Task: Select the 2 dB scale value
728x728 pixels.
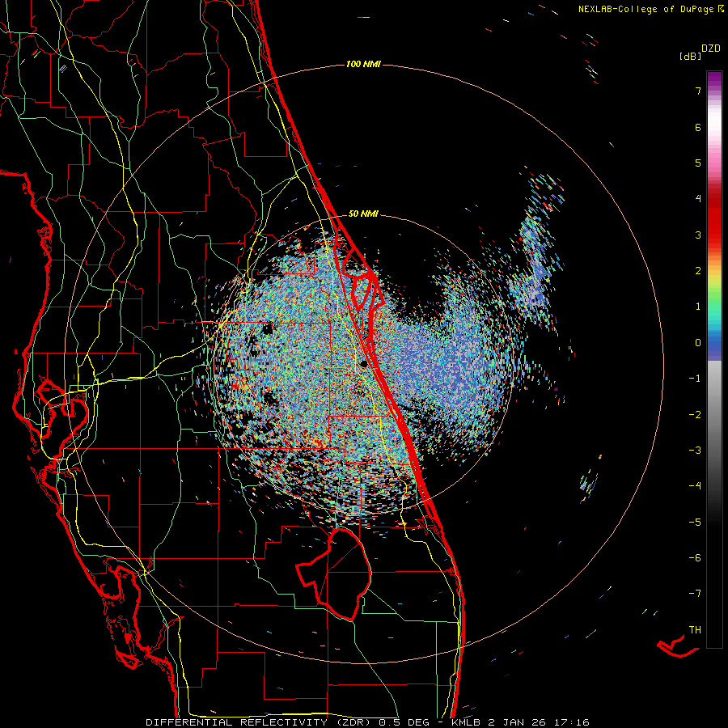Action: 698,271
